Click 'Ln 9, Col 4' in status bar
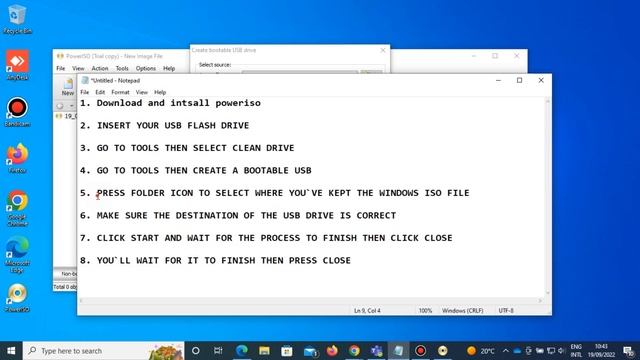 pyautogui.click(x=367, y=311)
